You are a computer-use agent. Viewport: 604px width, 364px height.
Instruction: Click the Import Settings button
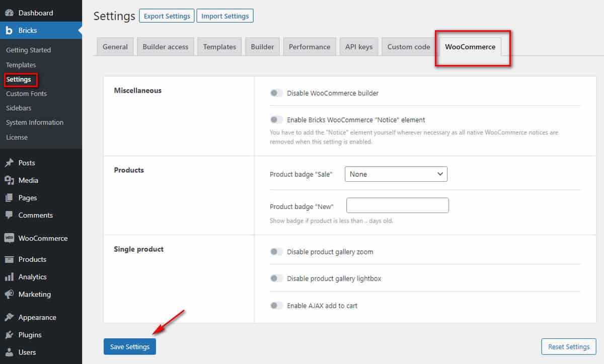(225, 16)
